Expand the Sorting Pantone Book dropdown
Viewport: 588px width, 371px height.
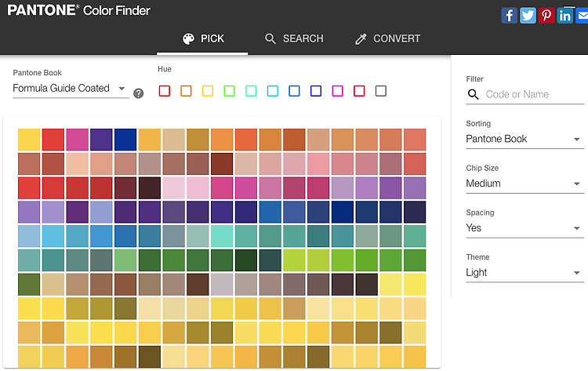pyautogui.click(x=524, y=139)
